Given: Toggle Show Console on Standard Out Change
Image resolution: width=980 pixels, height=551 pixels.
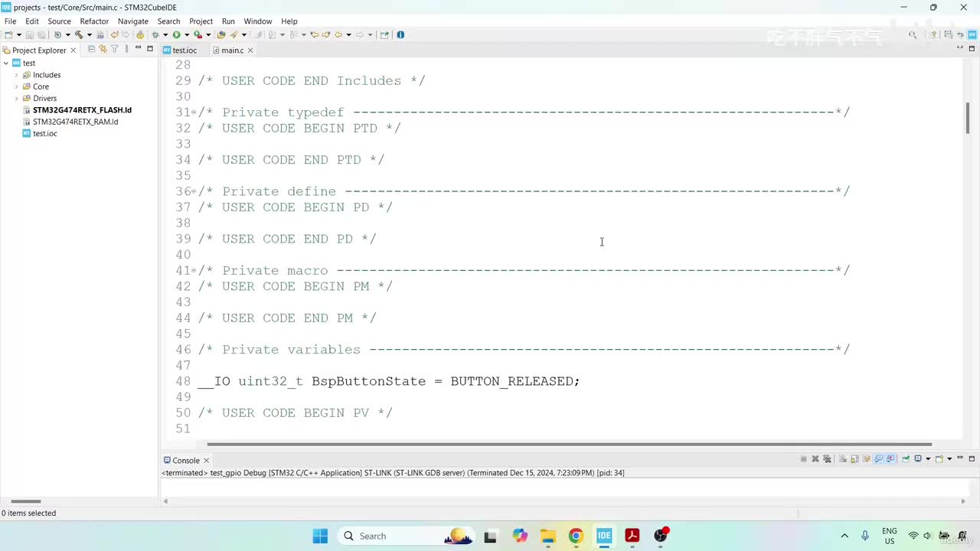Looking at the screenshot, I should [880, 459].
